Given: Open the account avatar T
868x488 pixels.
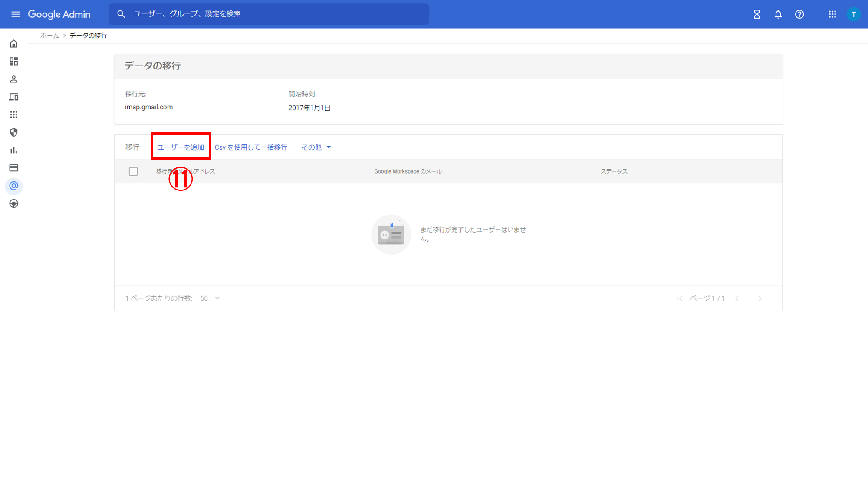Looking at the screenshot, I should [x=854, y=14].
